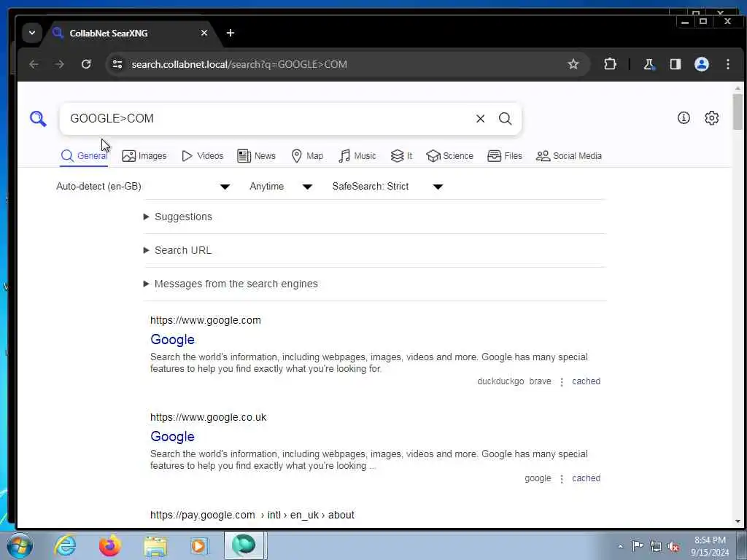Click the active browser taskbar button

click(244, 545)
